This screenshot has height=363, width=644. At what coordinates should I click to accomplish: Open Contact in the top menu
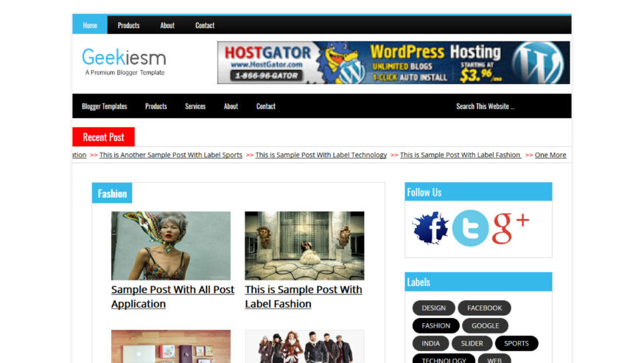(x=205, y=25)
